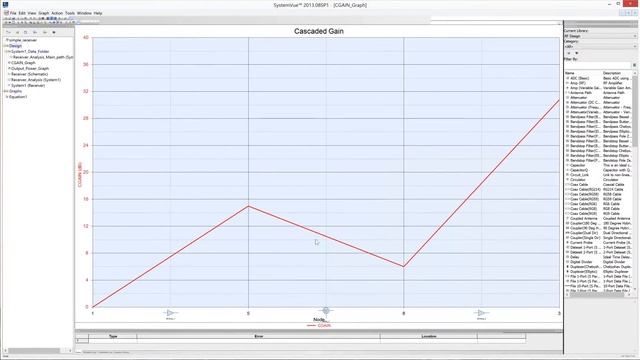Click the Duplexer(Chebyshev) part icon
The height and width of the screenshot is (360, 640).
pos(567,267)
